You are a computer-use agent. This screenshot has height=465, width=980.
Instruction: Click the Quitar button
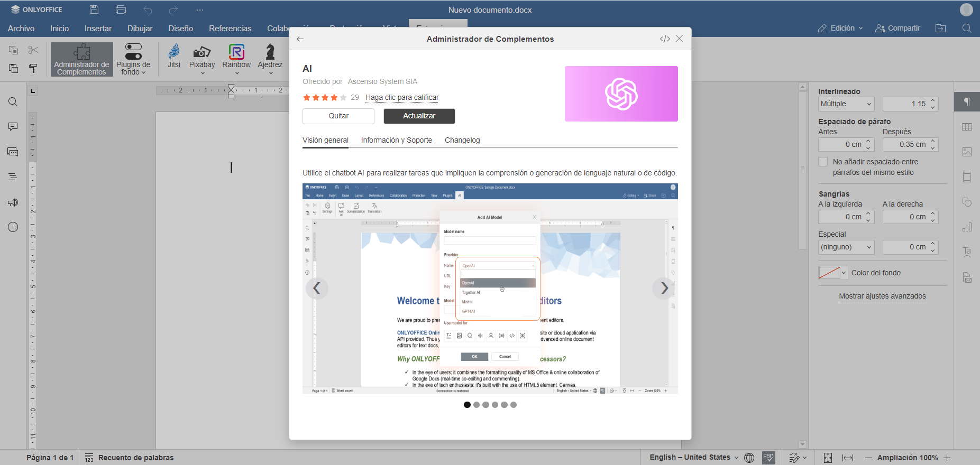click(338, 116)
